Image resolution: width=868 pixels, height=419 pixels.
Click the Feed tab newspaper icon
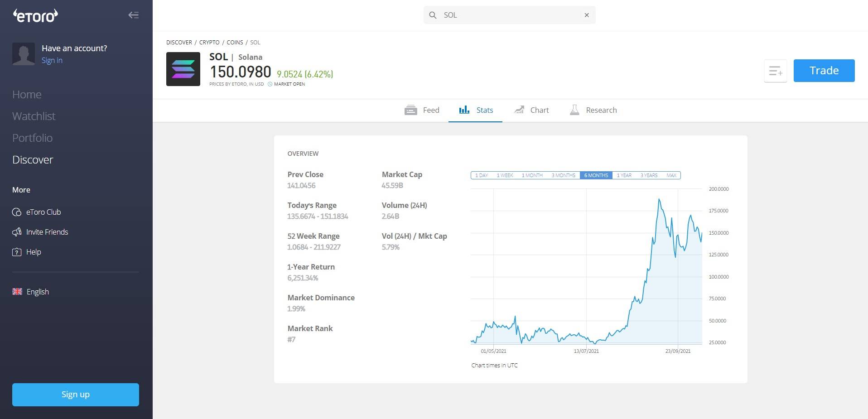411,110
